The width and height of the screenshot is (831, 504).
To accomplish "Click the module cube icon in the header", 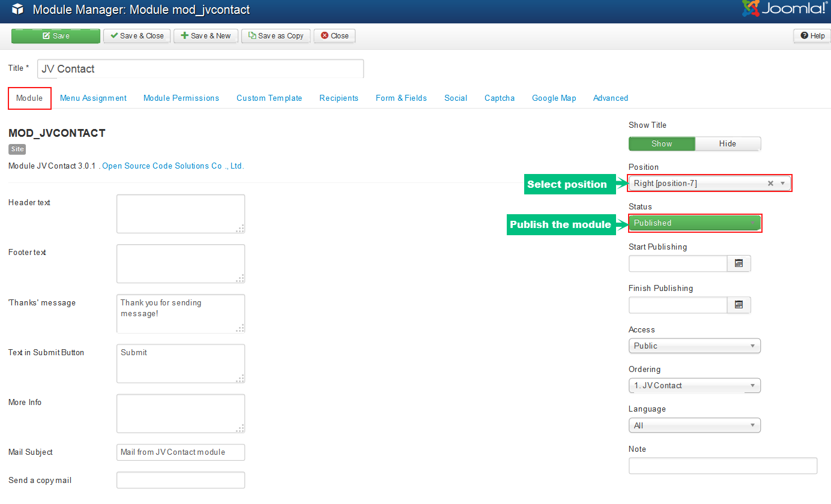I will [17, 10].
